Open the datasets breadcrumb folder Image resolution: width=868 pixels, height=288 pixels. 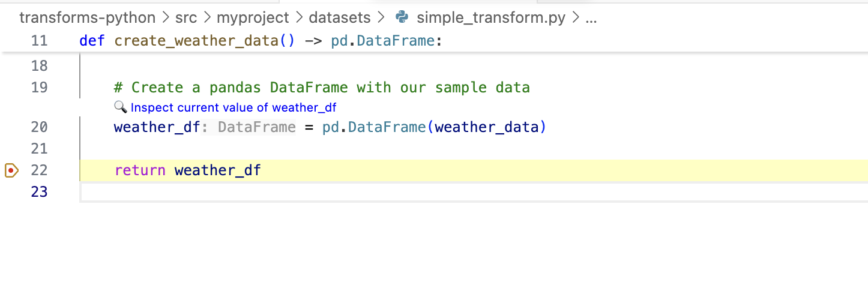click(340, 17)
